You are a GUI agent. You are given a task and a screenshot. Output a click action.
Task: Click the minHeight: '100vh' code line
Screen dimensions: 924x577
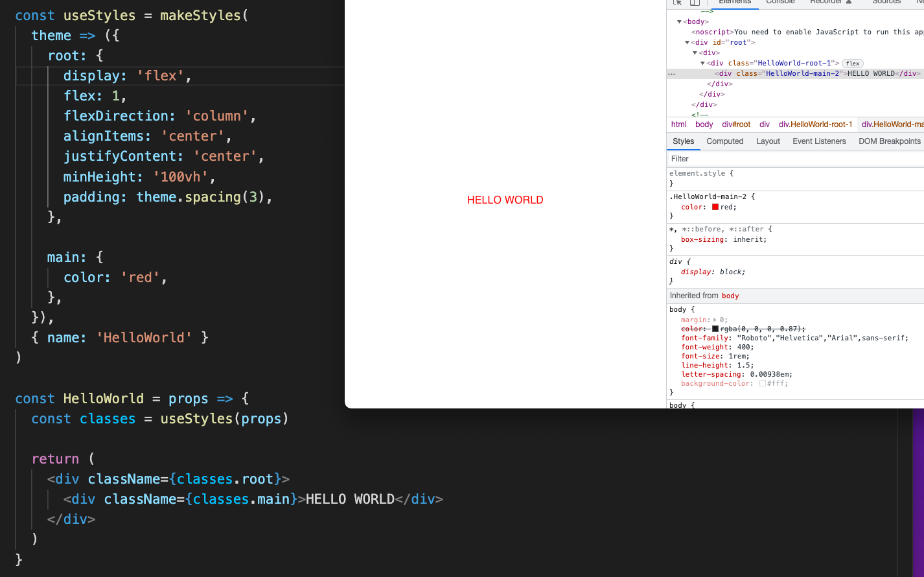point(139,177)
